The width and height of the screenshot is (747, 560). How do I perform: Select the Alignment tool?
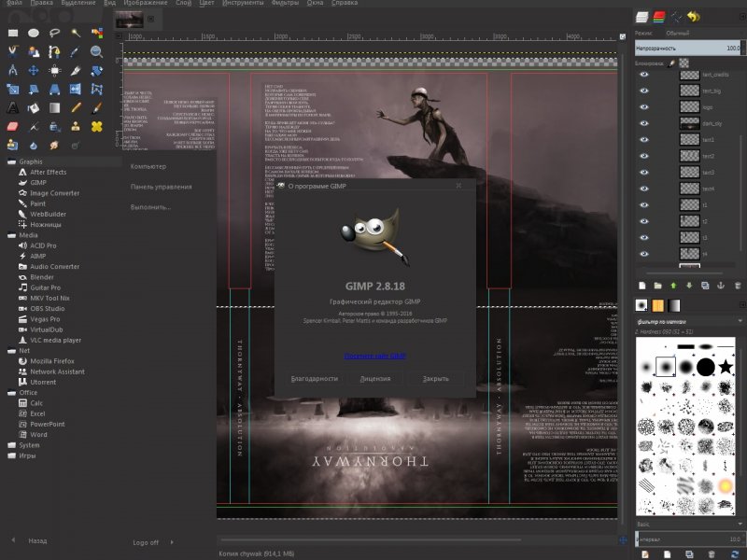[54, 71]
